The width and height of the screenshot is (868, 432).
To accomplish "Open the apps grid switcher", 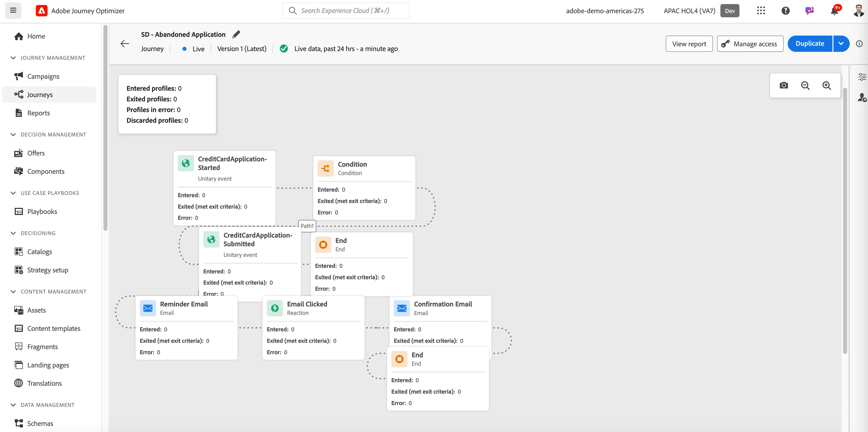I will click(x=761, y=11).
